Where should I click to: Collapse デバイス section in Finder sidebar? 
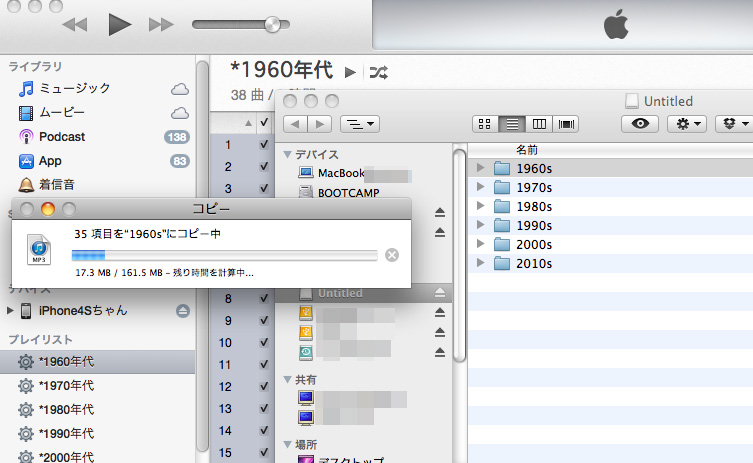pos(288,154)
